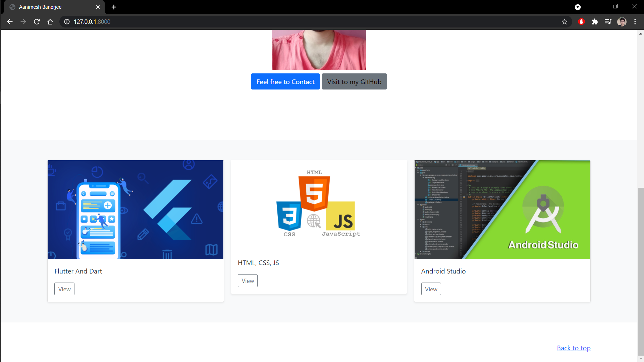
Task: Click the HTML, CSS, JS title
Action: (258, 263)
